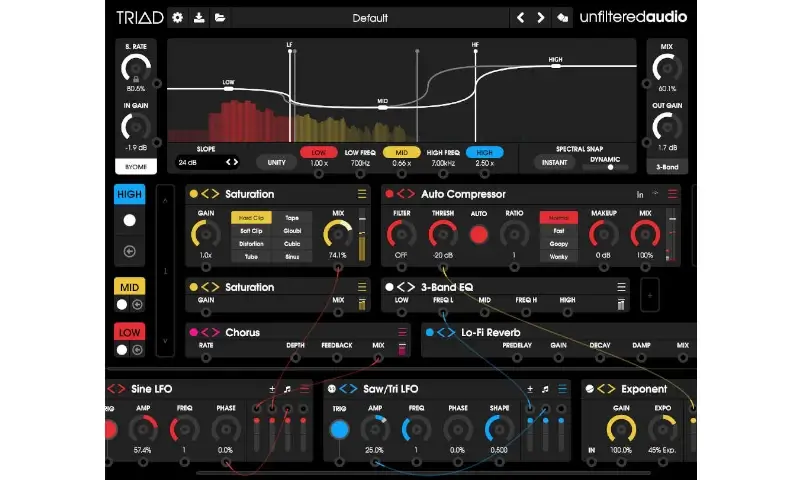Screen dimensions: 800x480
Task: Click the randomize dice icon
Action: (562, 18)
